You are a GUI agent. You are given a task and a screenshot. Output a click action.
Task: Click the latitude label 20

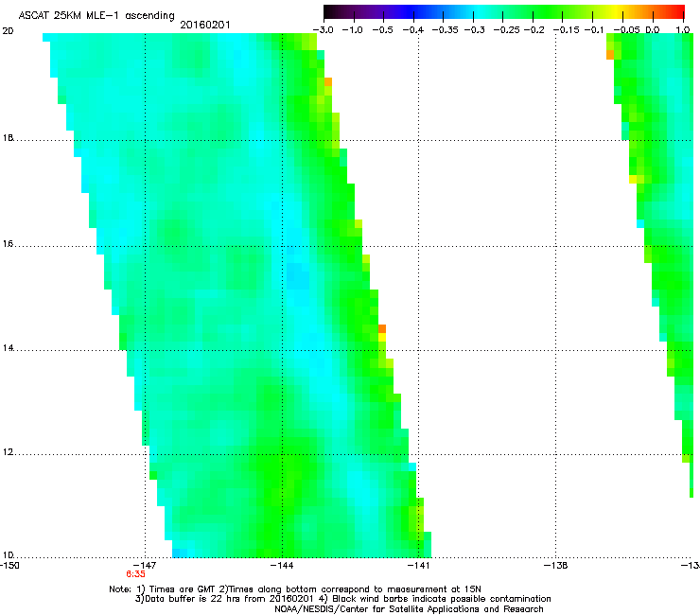click(x=8, y=31)
